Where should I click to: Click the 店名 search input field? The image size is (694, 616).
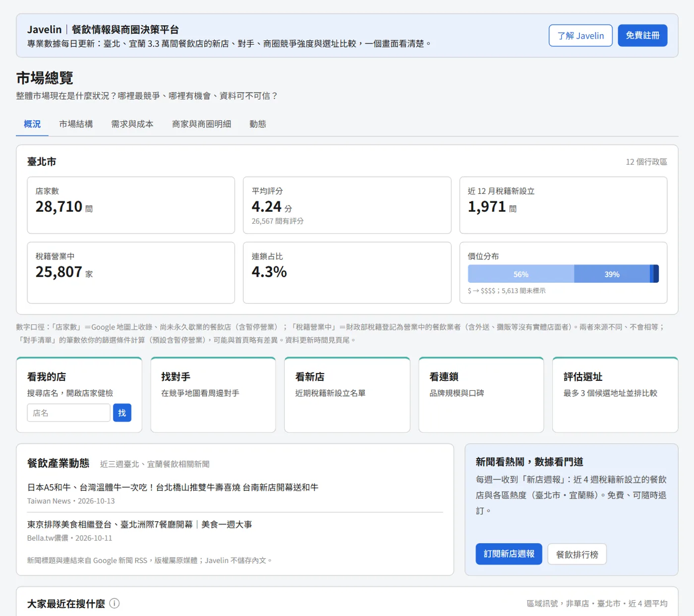point(68,413)
